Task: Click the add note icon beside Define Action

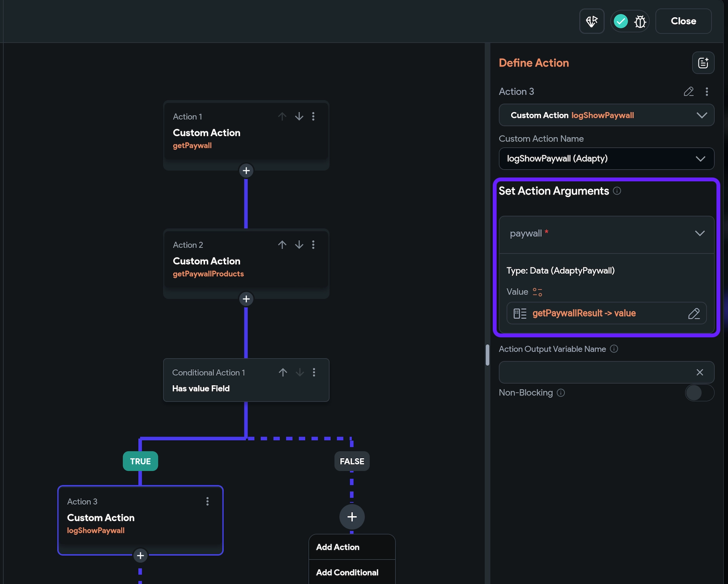Action: point(703,63)
